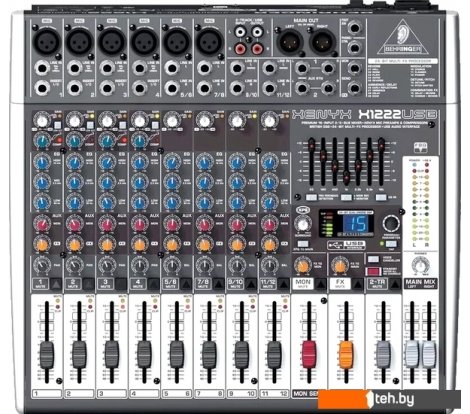
Task: Engage the red standby button
Action: click(x=373, y=271)
